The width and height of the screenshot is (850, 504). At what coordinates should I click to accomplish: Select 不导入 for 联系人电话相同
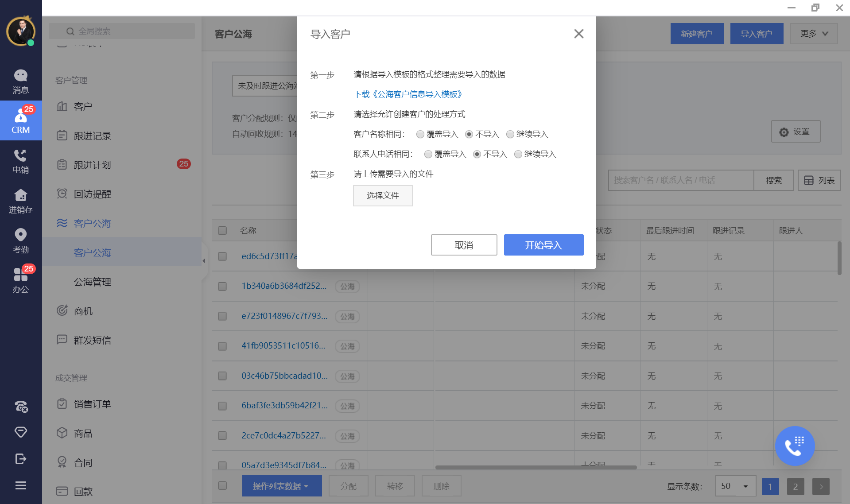(477, 154)
